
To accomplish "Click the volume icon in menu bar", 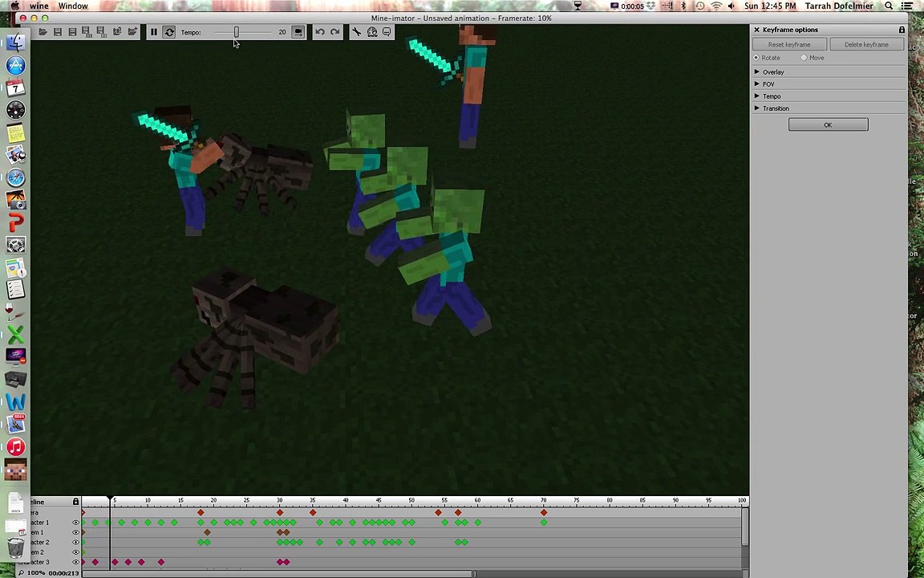I will 731,6.
